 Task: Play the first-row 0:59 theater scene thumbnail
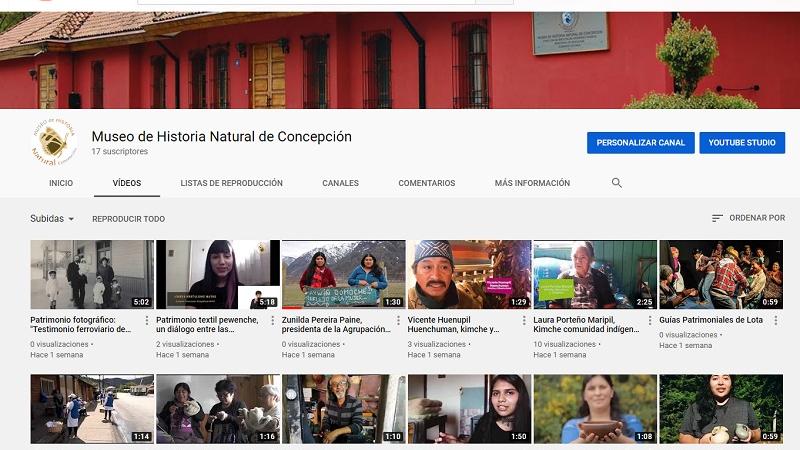pos(721,274)
